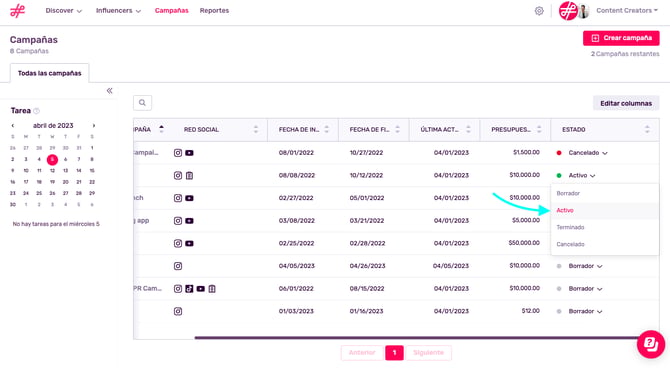Select page 1 in pagination
This screenshot has height=368, width=670.
(394, 353)
